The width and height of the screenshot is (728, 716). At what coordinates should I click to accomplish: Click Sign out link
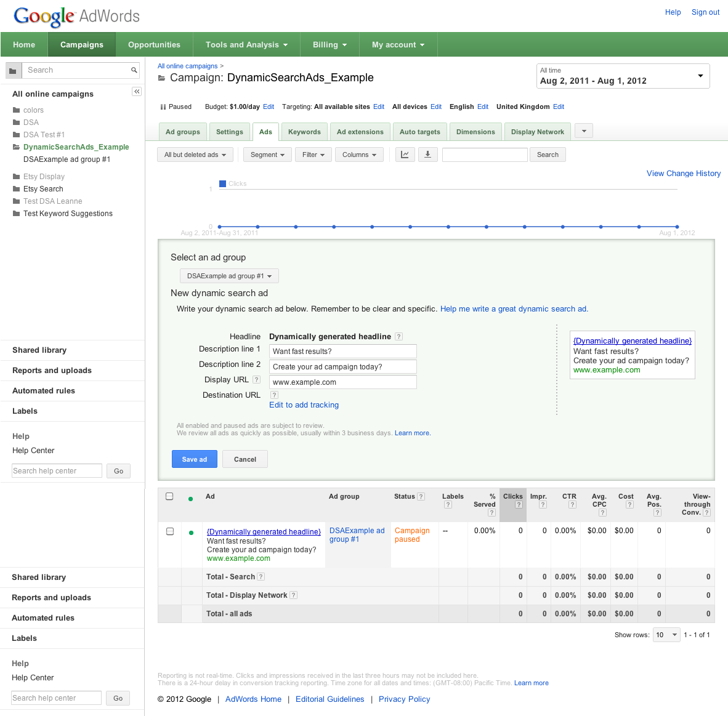click(705, 12)
